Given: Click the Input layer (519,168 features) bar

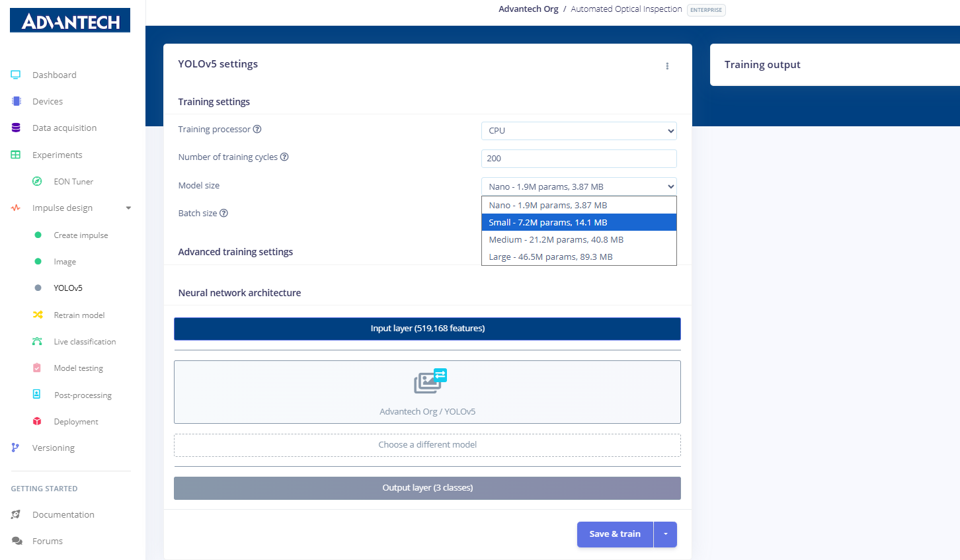Looking at the screenshot, I should click(x=427, y=329).
